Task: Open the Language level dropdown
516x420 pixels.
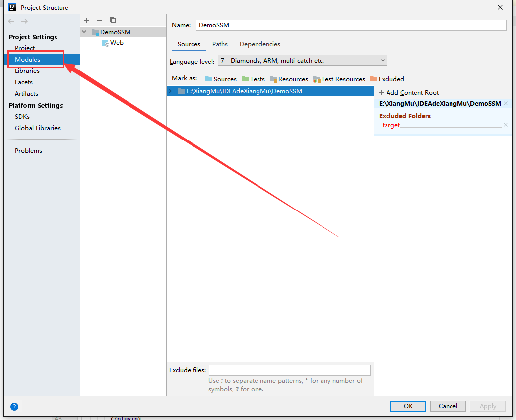Action: tap(303, 60)
